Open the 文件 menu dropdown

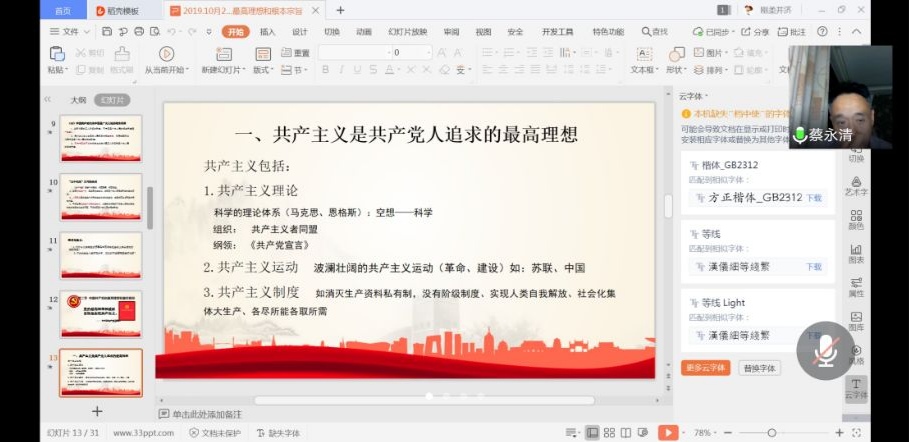pyautogui.click(x=70, y=32)
